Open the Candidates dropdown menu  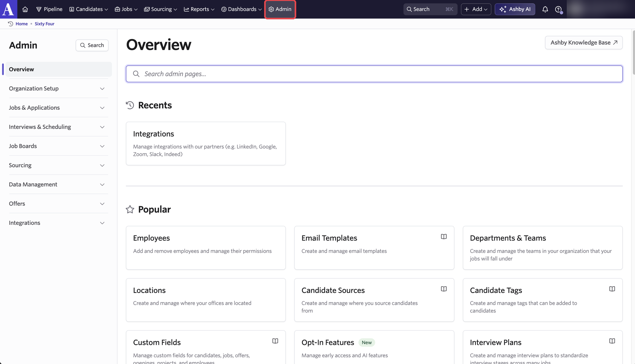tap(89, 9)
